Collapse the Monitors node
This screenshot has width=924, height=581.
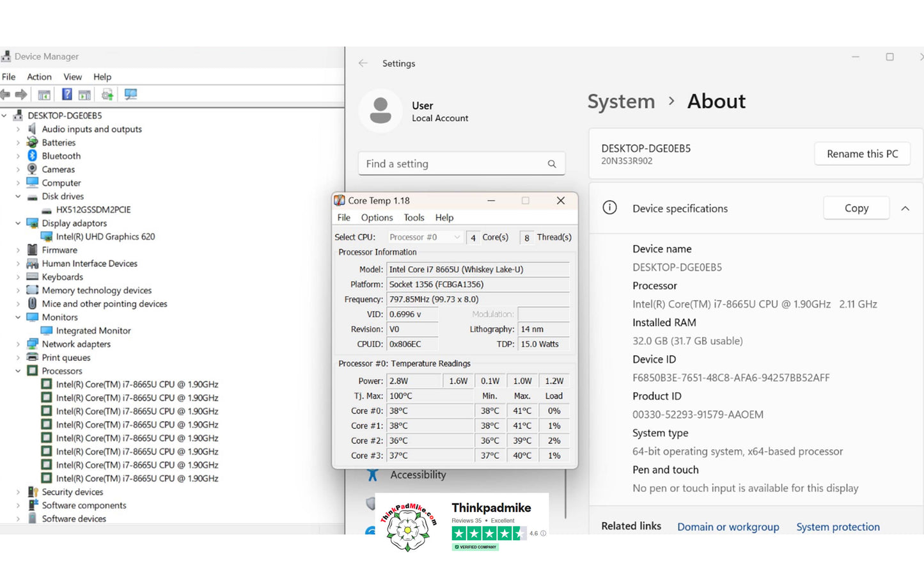(18, 317)
